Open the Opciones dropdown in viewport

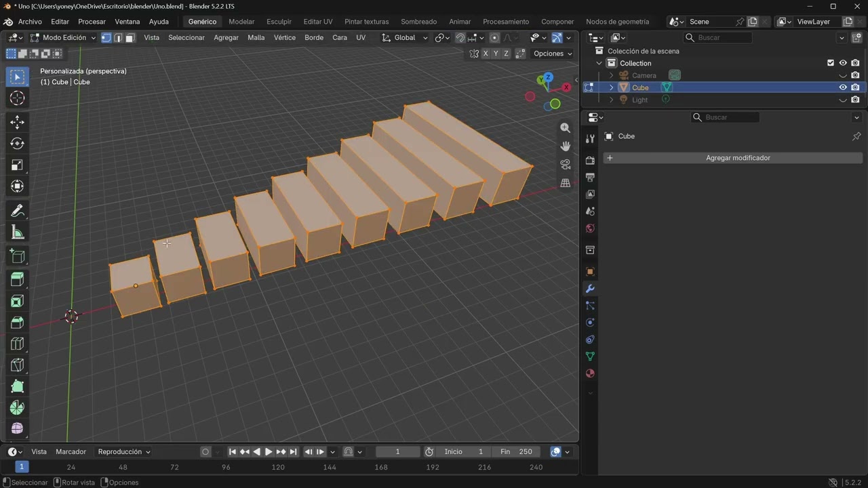click(x=553, y=54)
